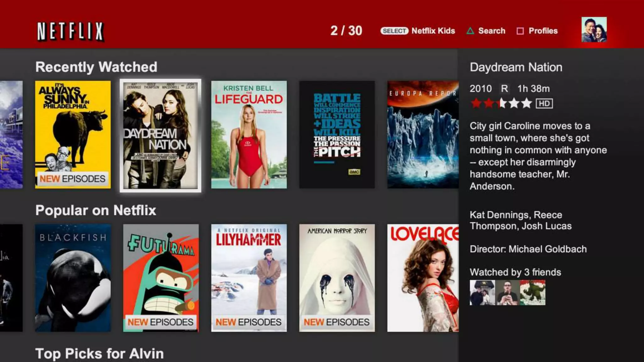Open the second friend's avatar thumbnail
This screenshot has width=644, height=362.
[507, 293]
